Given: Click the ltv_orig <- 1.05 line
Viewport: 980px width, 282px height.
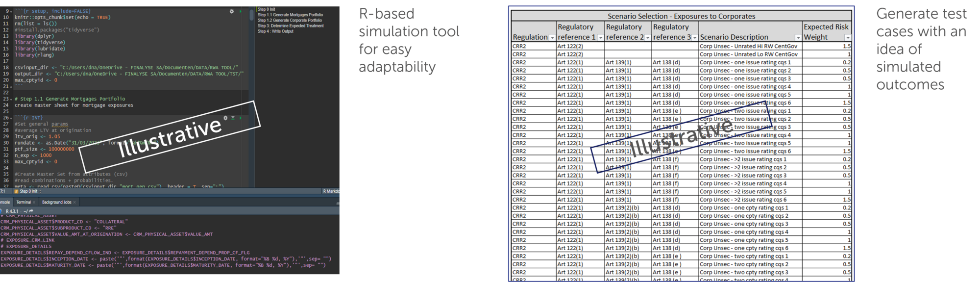Looking at the screenshot, I should 37,137.
